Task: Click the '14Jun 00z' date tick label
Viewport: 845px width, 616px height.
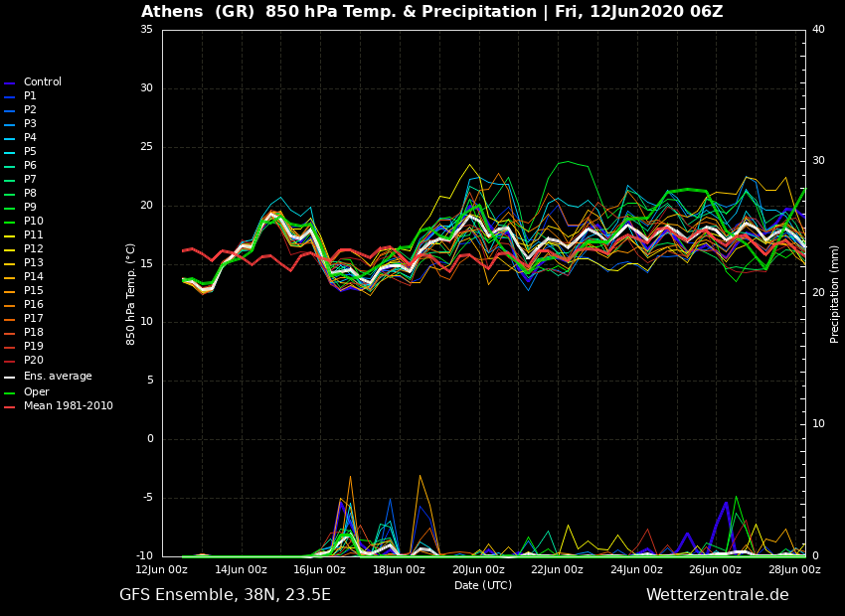Action: click(242, 569)
